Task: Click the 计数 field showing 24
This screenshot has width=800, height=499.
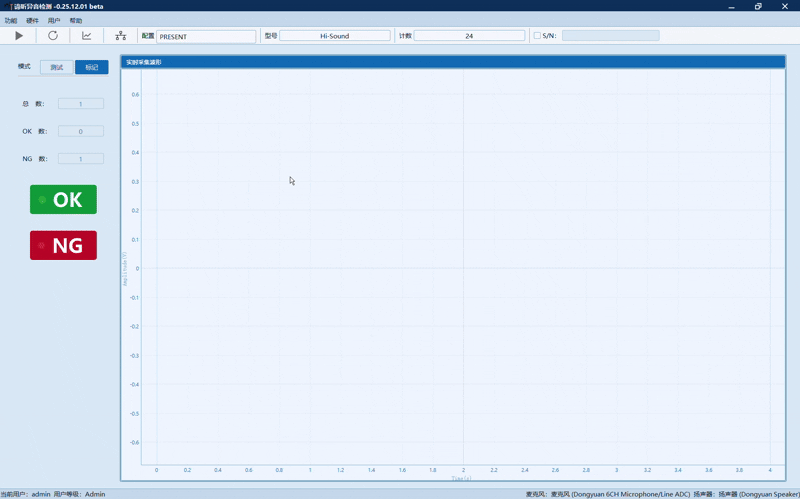Action: [x=469, y=36]
